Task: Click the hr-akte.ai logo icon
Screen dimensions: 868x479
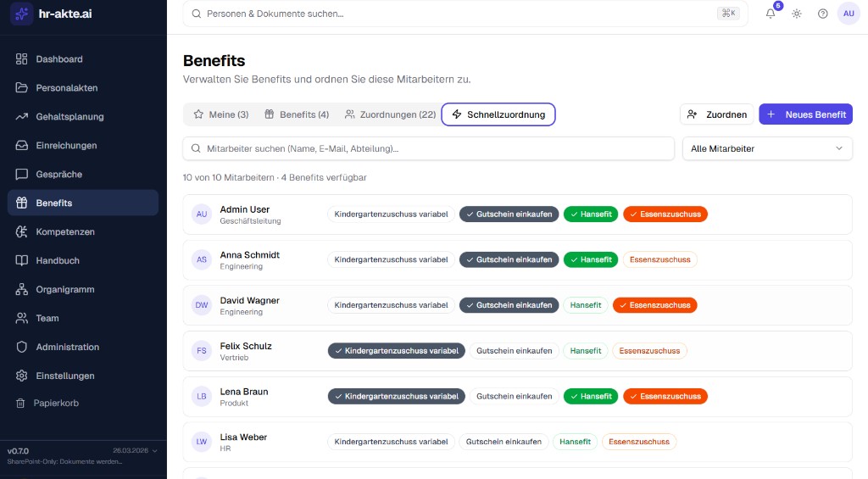Action: pos(21,14)
